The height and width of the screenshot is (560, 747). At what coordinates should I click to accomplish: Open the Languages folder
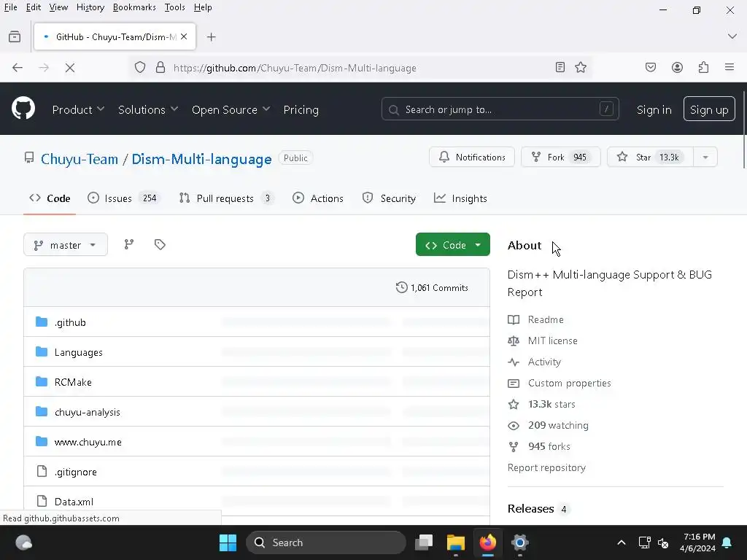[79, 352]
